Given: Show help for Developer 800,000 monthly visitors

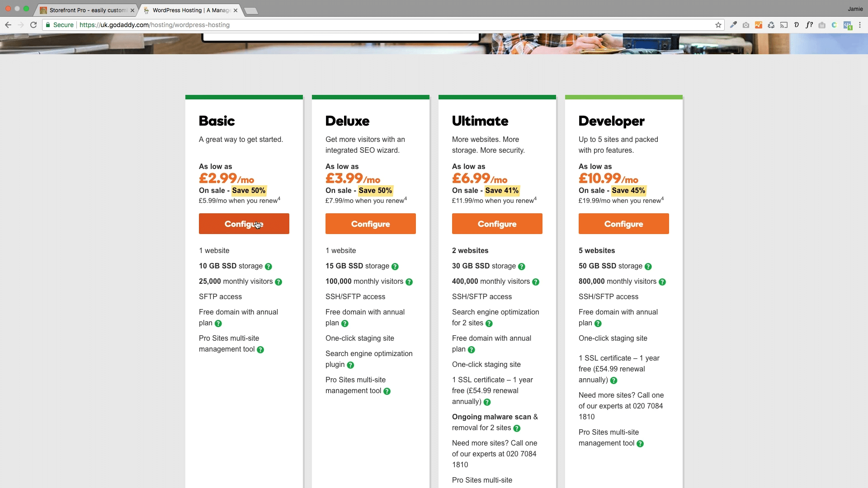Looking at the screenshot, I should (x=662, y=282).
